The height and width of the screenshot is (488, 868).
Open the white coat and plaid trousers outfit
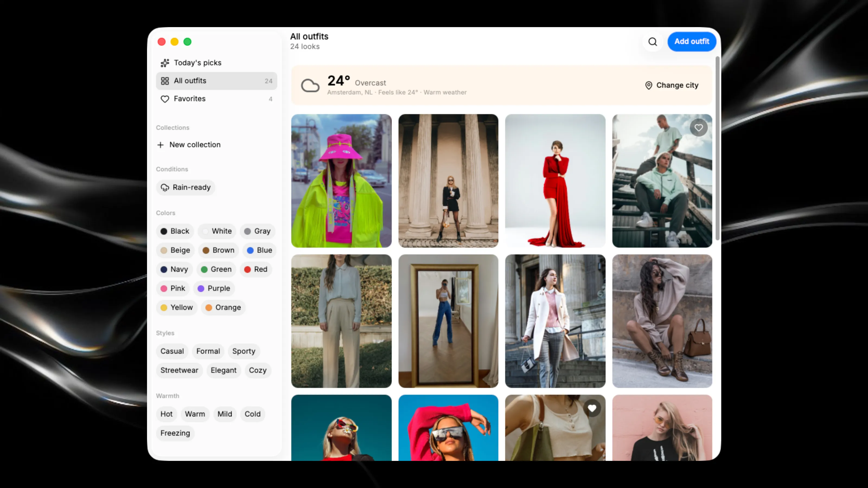(555, 321)
